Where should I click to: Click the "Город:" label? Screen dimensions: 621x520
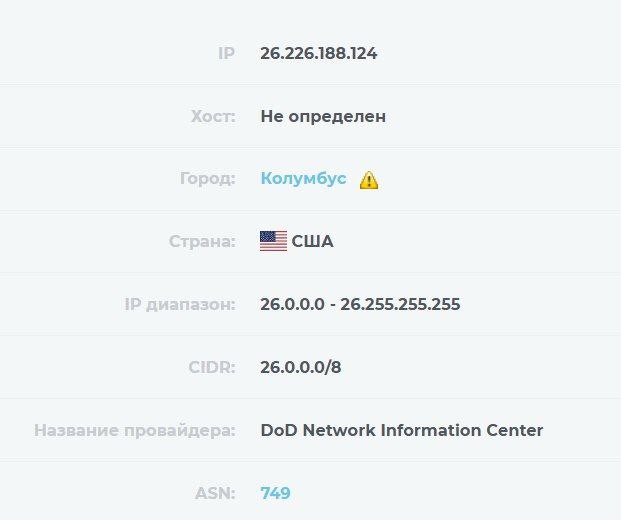click(x=207, y=179)
